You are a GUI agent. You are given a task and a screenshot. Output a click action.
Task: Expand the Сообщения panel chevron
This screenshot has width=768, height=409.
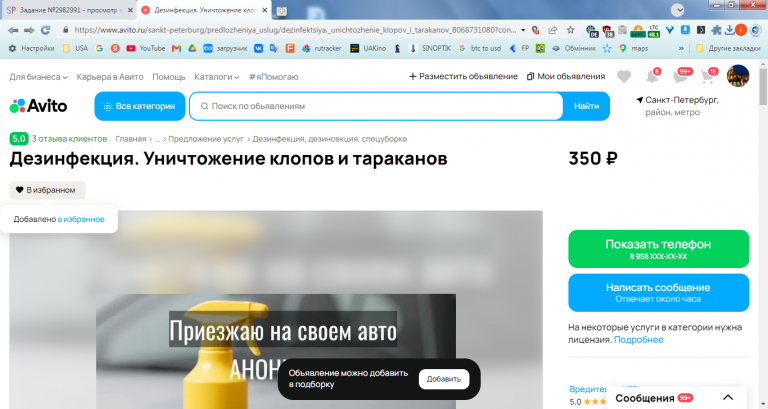pos(728,398)
